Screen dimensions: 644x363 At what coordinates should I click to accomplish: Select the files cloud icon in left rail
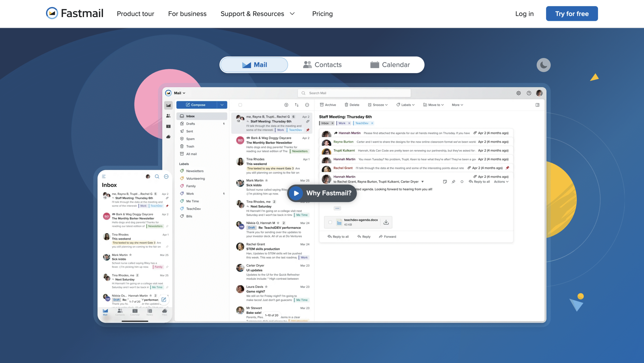click(168, 137)
